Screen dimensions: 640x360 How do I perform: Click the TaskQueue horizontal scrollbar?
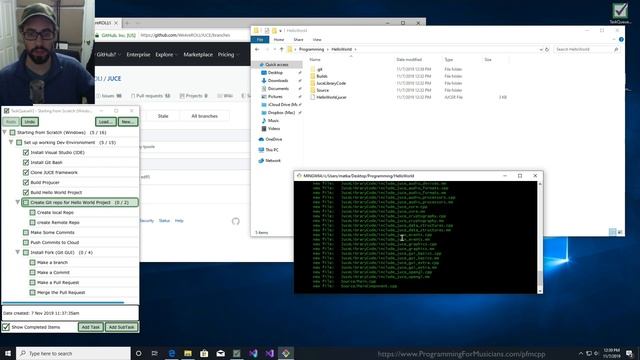[63, 302]
